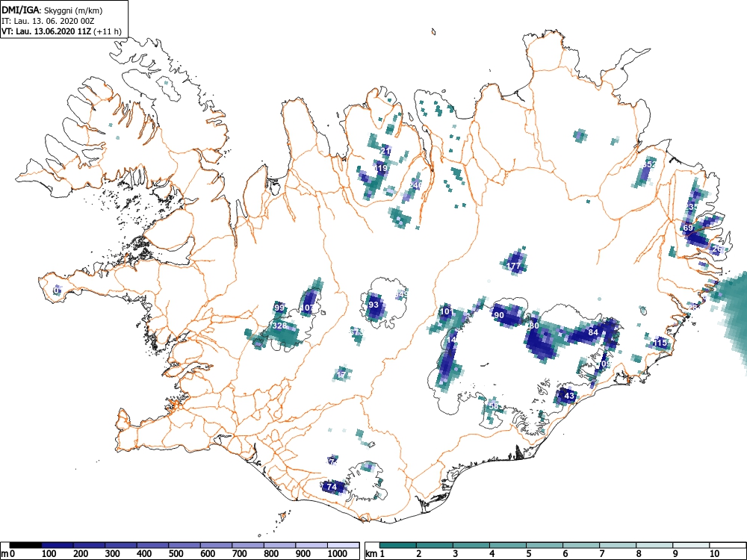Click the '4' label in km legend
The height and width of the screenshot is (560, 747).
492,553
